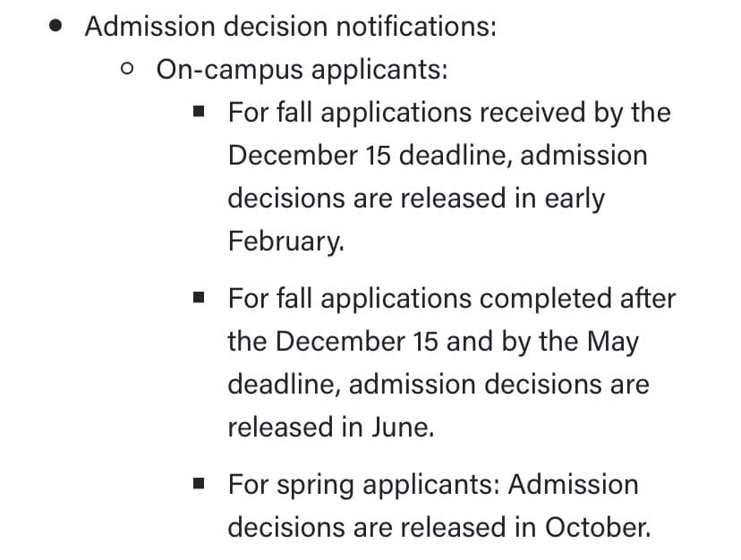This screenshot has width=741, height=560.
Task: Click the square bullet beside "For fall applications received"
Action: 200,112
